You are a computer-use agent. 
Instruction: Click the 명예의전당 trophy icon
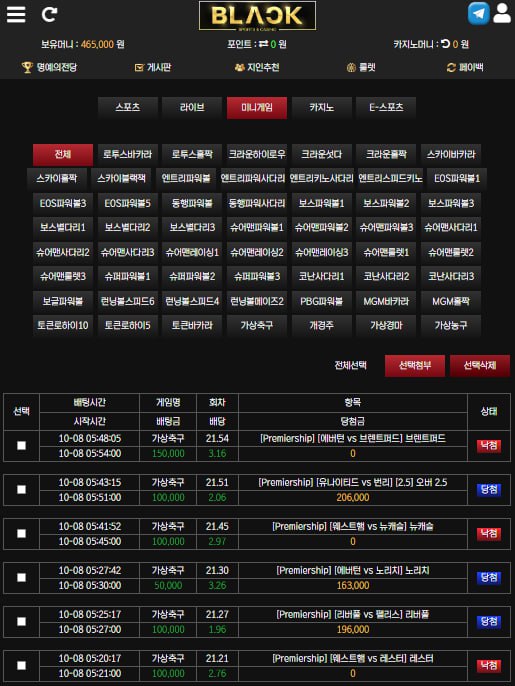[x=27, y=67]
